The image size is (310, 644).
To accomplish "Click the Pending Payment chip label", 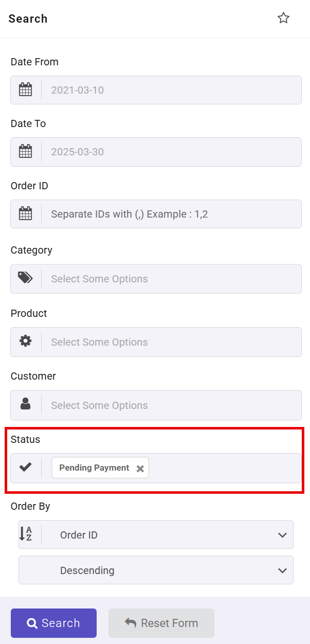I will [x=94, y=468].
